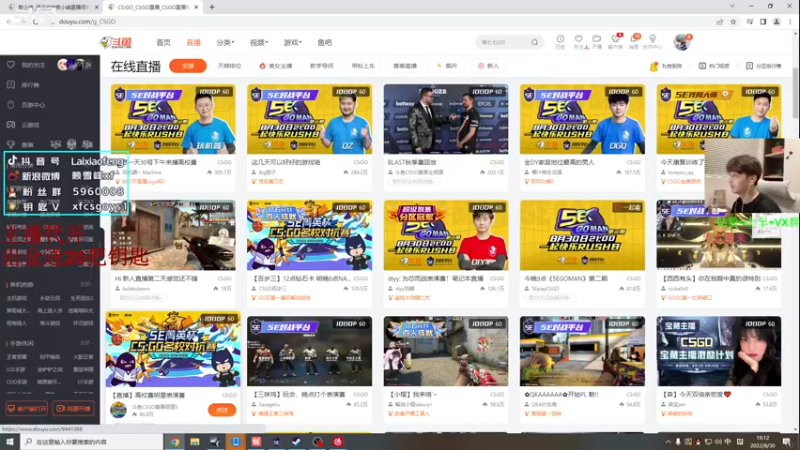Open the creator center lightbulb icon
Image resolution: width=800 pixels, height=450 pixels.
click(x=653, y=39)
